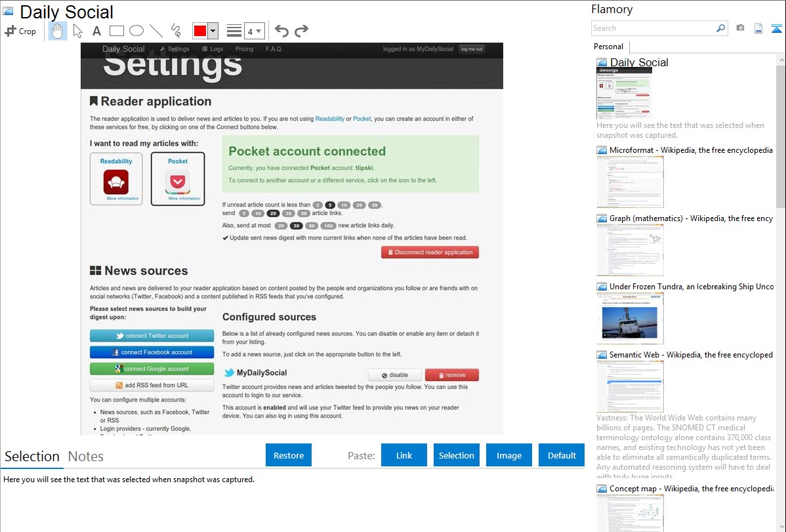The image size is (786, 532).
Task: Click the Default paste button
Action: click(562, 455)
